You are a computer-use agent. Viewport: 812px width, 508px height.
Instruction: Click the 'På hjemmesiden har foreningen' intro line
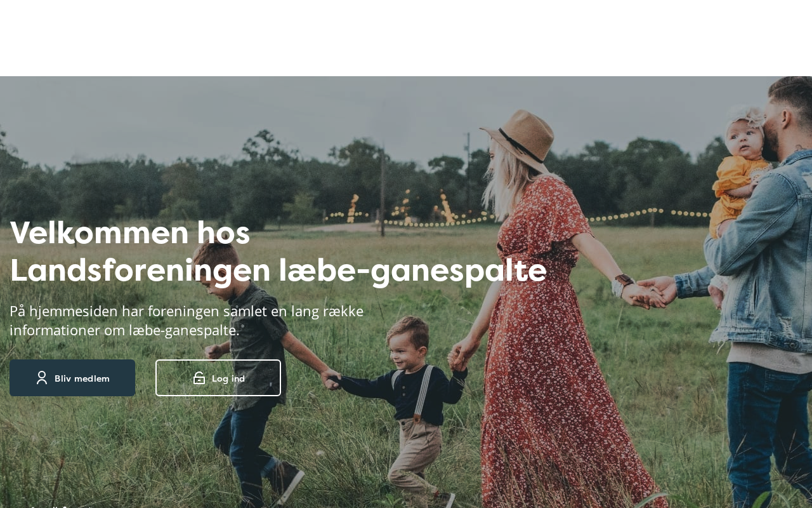[187, 311]
